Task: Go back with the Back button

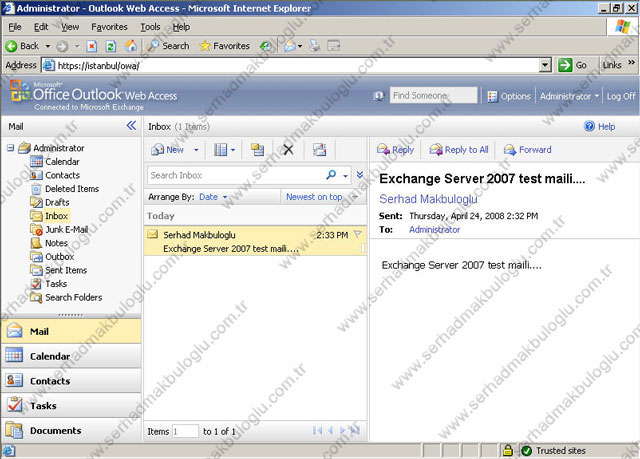Action: click(23, 46)
